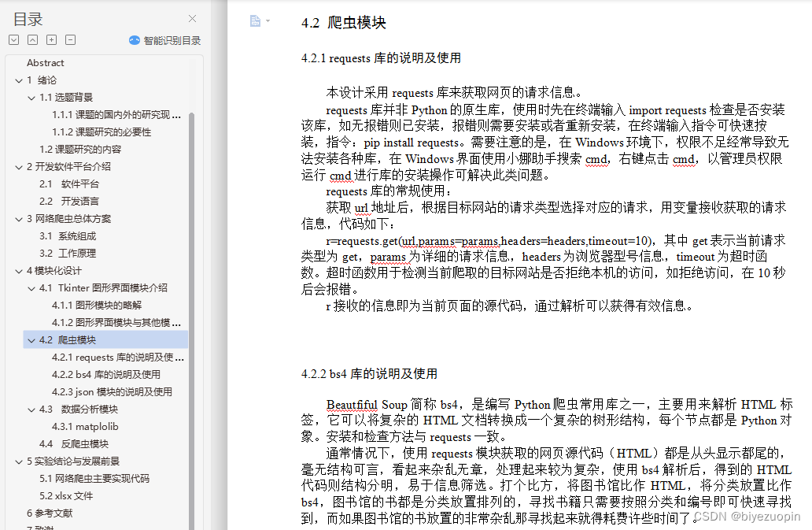This screenshot has width=812, height=530.
Task: Go to 3 网络爬虫总体方案 heading
Action: tap(69, 219)
